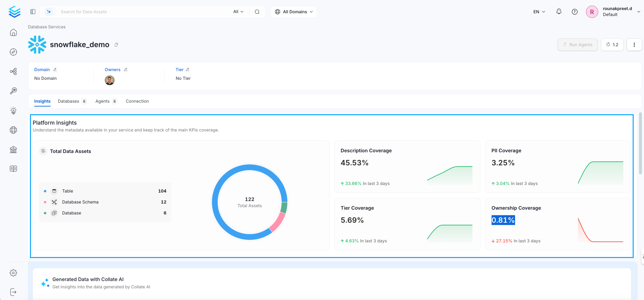
Task: Select the Domains globe icon in sidebar
Action: point(13,130)
